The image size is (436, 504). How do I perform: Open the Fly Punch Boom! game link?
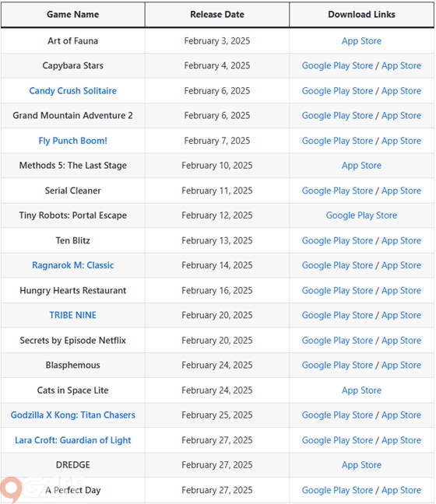tap(72, 141)
